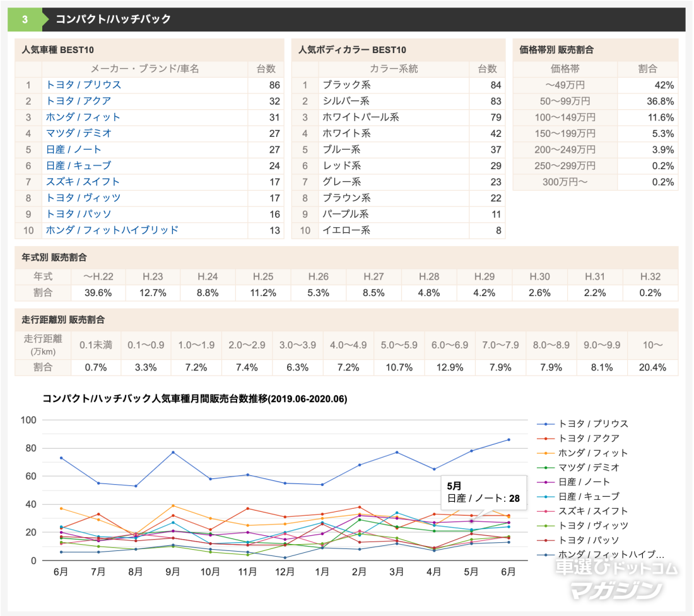Viewport: 694px width, 616px height.
Task: Click the 150～199万円 price band cell
Action: (x=565, y=133)
